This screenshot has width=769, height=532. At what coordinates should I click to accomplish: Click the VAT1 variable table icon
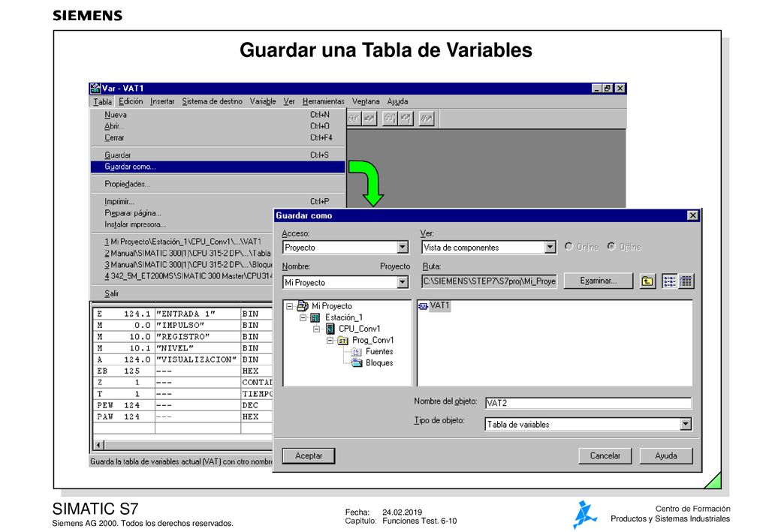pyautogui.click(x=423, y=306)
